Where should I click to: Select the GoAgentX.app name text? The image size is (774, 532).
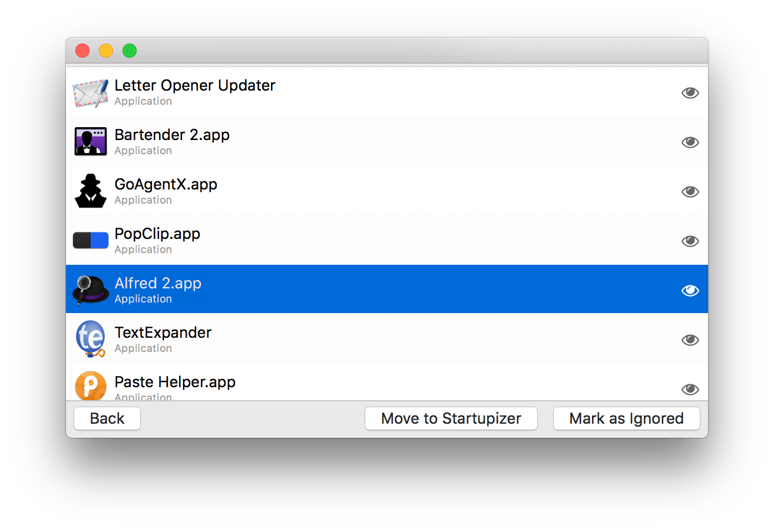166,184
